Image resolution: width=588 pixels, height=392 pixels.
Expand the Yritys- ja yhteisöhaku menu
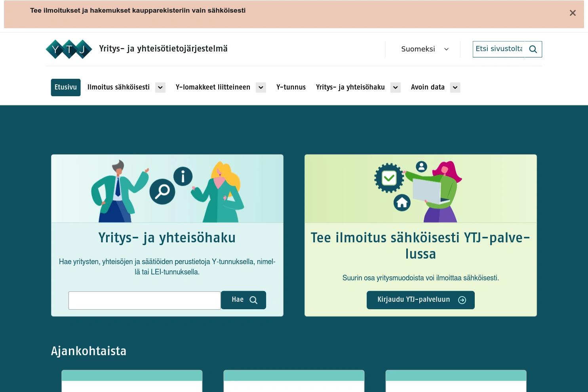[x=395, y=87]
